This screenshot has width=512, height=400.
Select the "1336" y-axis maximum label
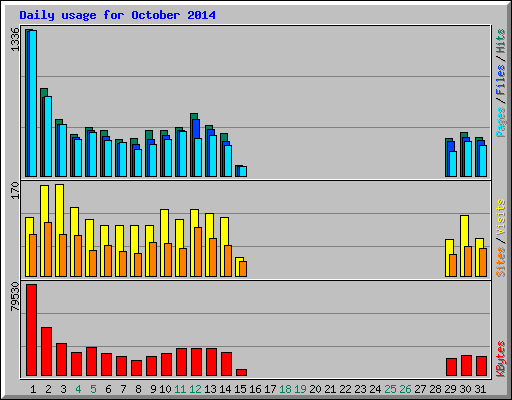pyautogui.click(x=15, y=40)
